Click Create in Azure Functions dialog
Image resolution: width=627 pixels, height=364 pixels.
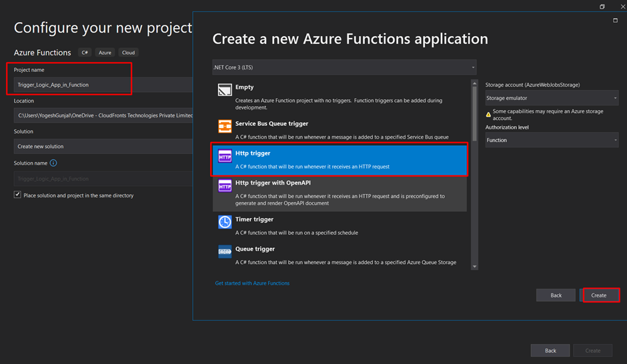[599, 295]
